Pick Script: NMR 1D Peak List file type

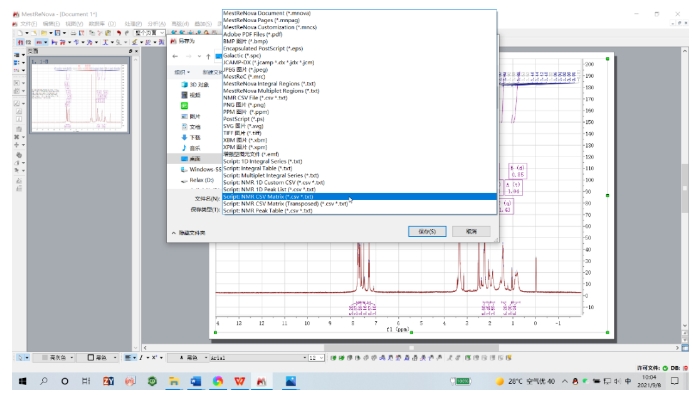[359, 190]
